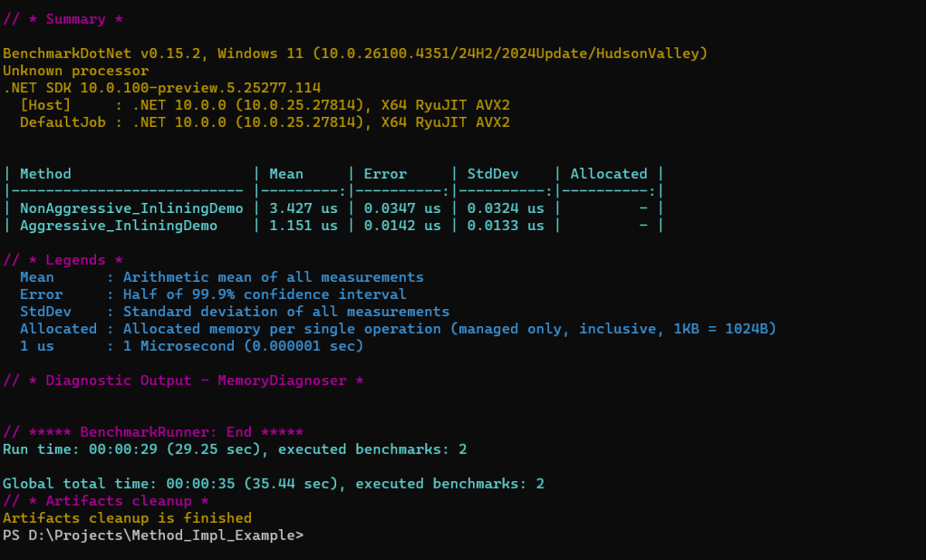Click the 3.427 us mean value
The height and width of the screenshot is (560, 926).
click(304, 208)
